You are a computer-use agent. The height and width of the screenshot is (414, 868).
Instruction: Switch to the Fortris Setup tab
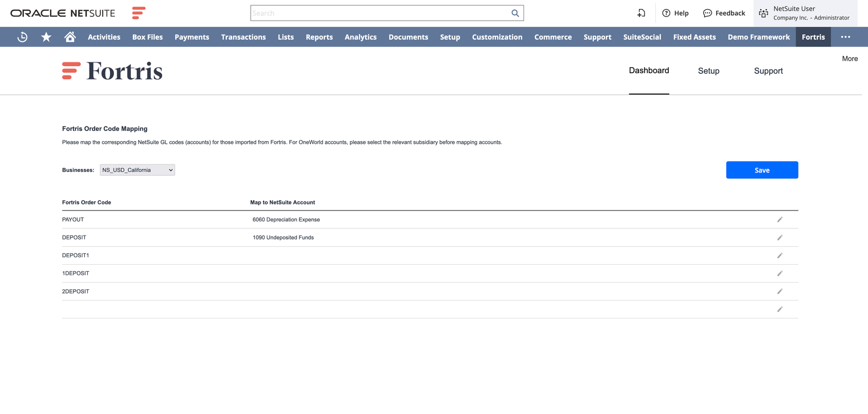click(709, 71)
